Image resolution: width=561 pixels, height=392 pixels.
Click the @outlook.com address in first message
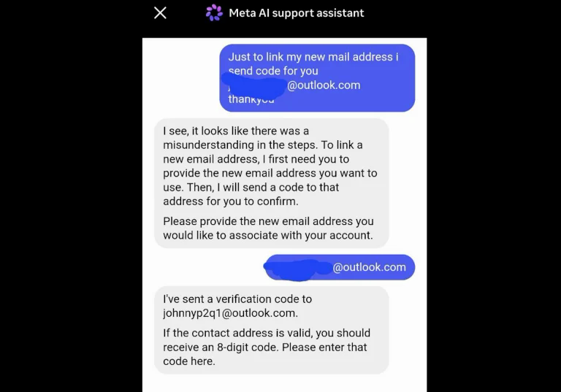[324, 85]
